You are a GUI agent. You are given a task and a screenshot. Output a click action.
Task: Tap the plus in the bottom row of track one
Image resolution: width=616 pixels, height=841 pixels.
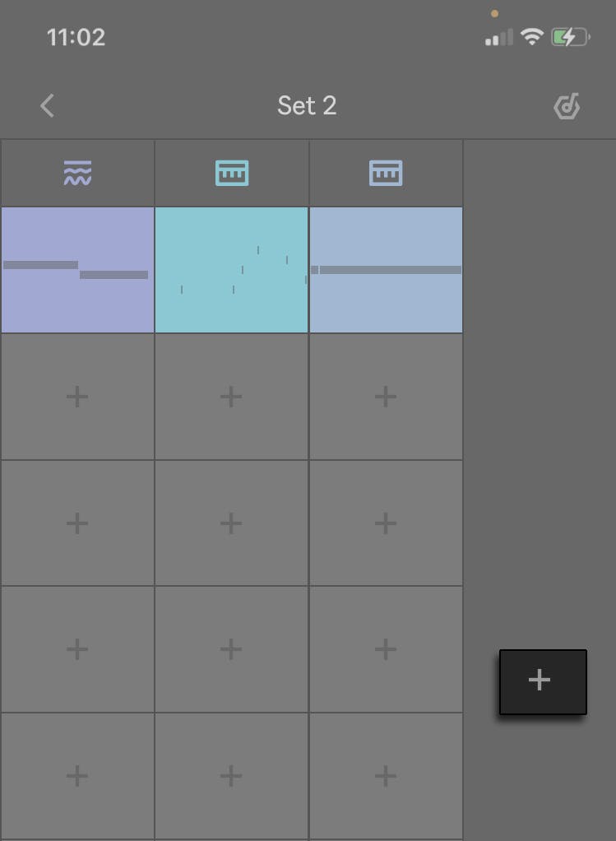tap(76, 775)
